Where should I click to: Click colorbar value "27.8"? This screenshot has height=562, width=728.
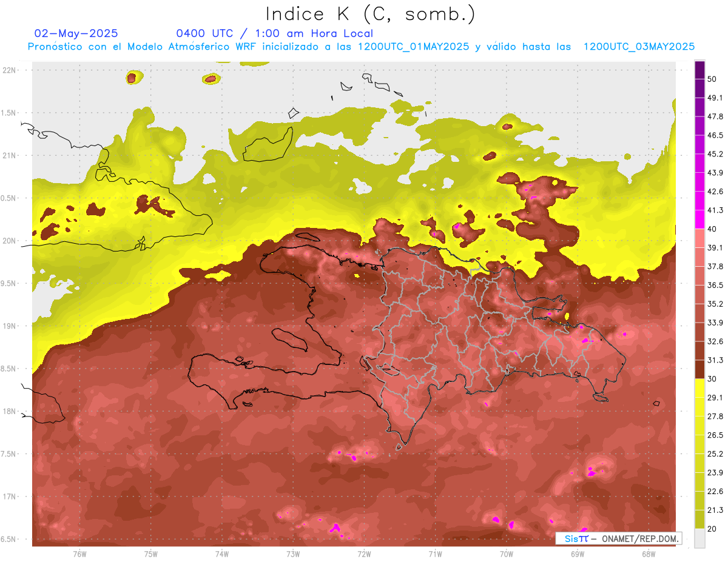[715, 416]
